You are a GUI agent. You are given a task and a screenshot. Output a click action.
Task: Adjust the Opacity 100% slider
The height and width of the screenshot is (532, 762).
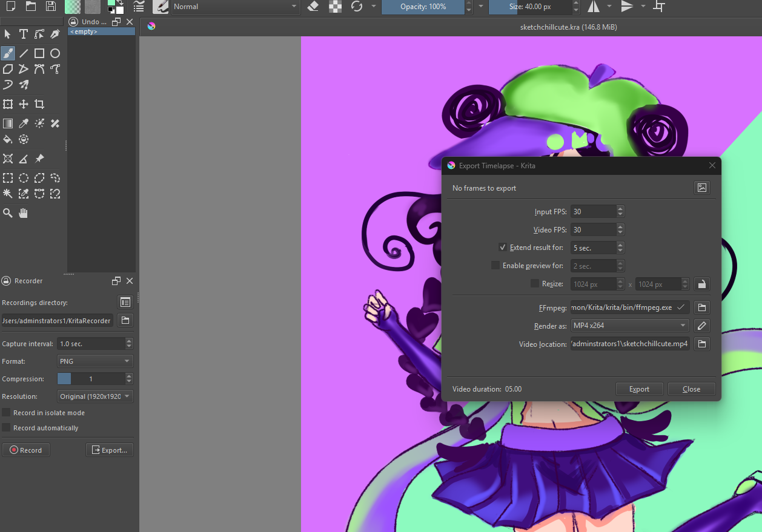423,7
